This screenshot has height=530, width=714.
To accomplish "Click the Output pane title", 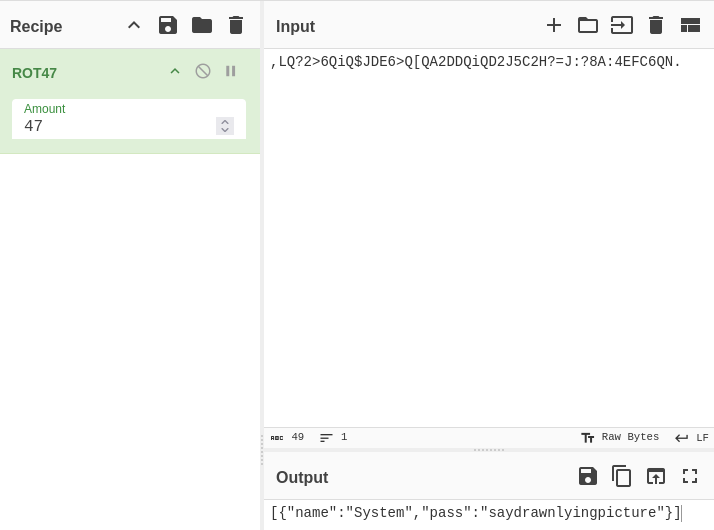I will (302, 477).
